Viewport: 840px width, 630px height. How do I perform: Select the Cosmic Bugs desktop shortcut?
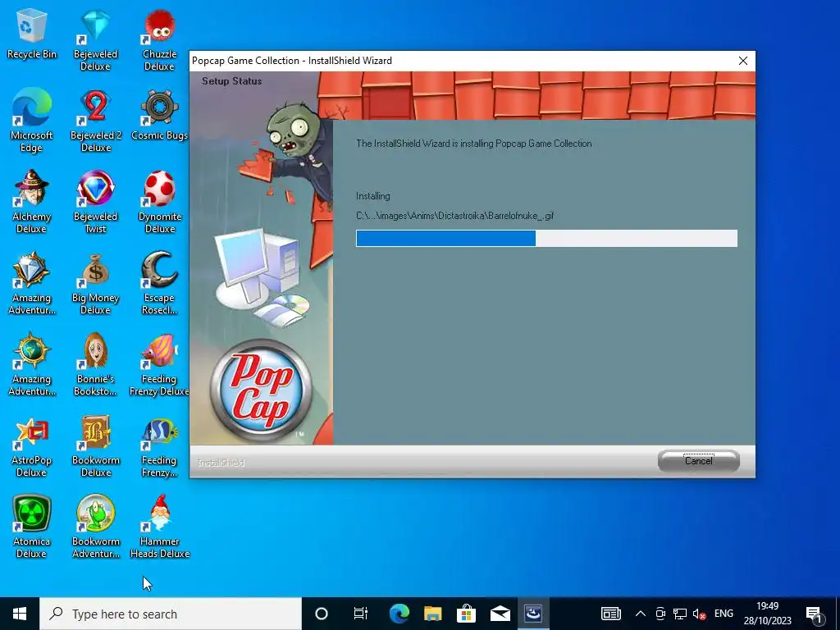tap(159, 116)
